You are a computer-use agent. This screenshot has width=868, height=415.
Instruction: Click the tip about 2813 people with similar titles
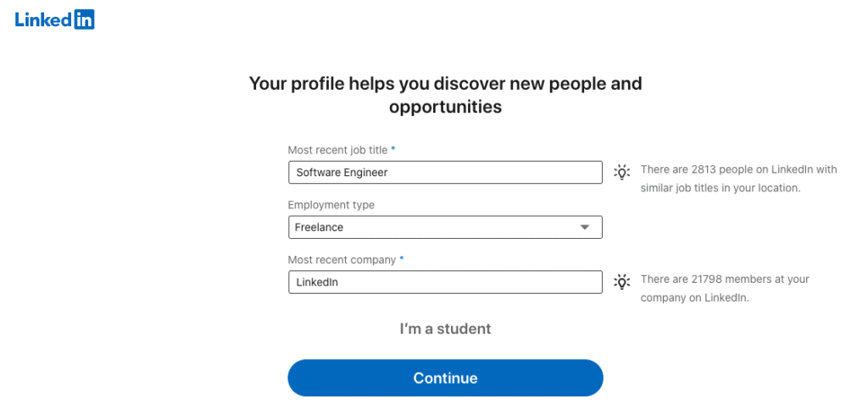738,179
